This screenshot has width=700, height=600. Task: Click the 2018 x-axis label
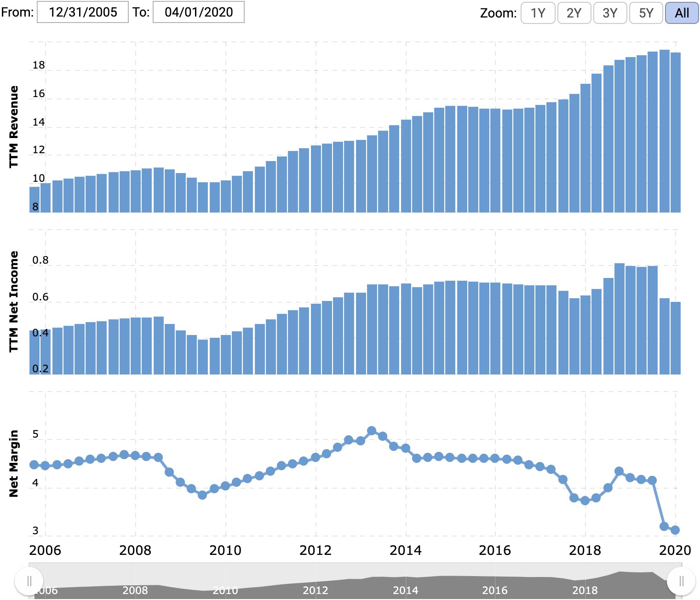(585, 550)
